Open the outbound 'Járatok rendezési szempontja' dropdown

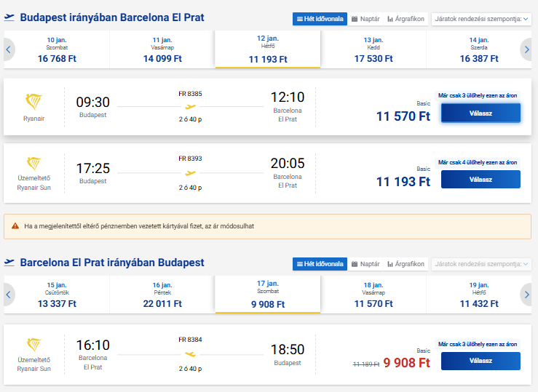coord(480,19)
